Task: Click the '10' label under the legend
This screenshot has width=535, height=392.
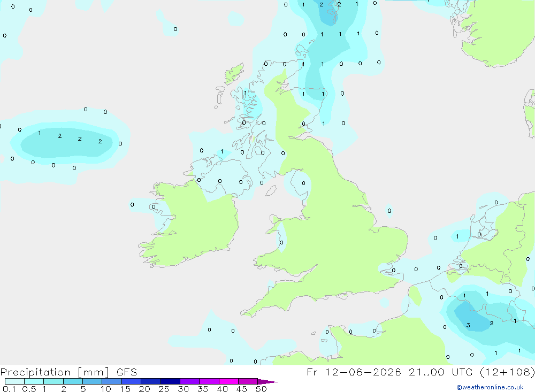Action: (x=106, y=389)
